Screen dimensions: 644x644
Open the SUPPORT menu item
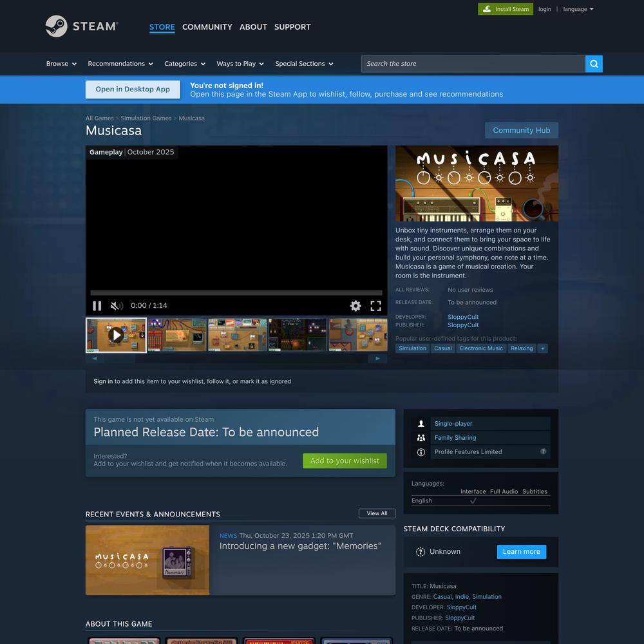coord(292,27)
